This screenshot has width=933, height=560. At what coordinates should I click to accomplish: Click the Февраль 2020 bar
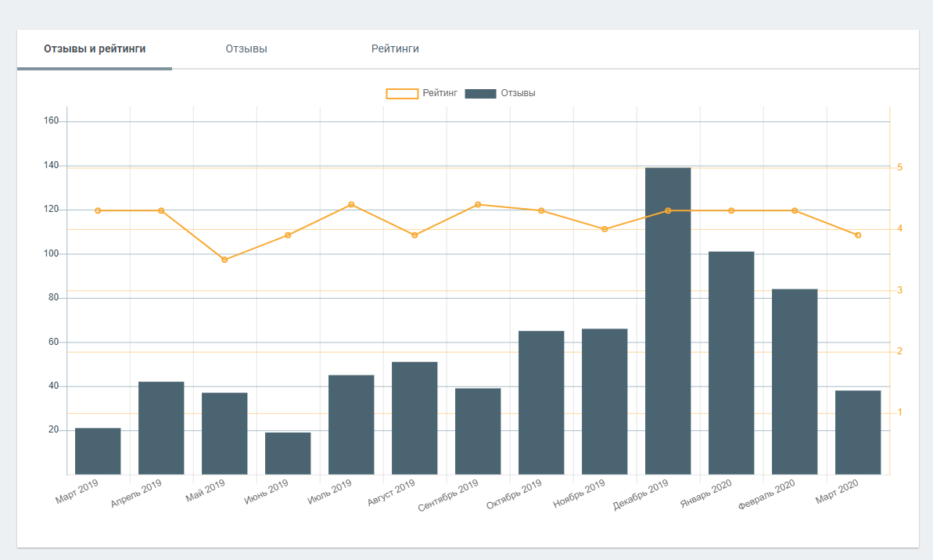coord(795,382)
